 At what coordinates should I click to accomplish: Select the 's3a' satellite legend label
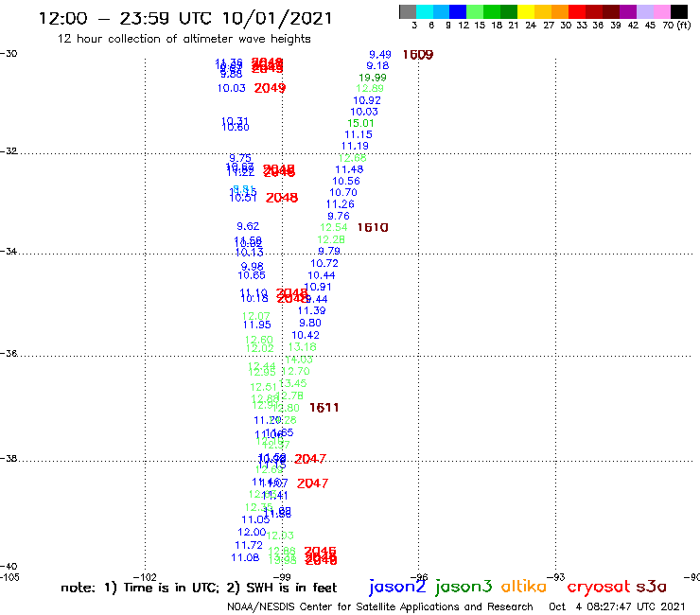651,587
